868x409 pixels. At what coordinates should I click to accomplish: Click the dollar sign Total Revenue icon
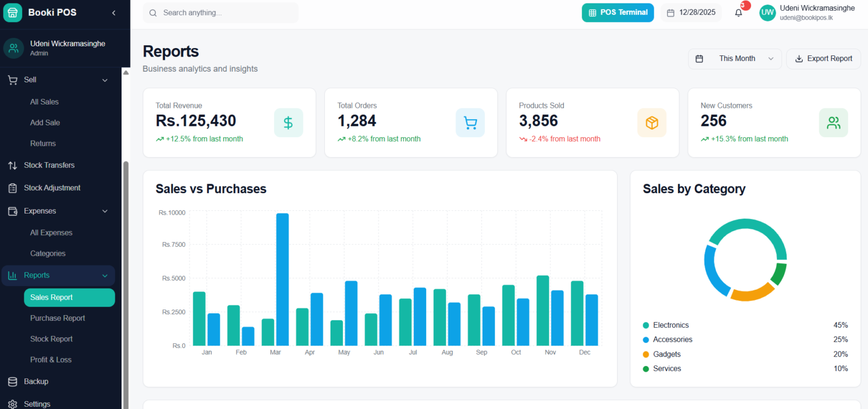(x=288, y=123)
